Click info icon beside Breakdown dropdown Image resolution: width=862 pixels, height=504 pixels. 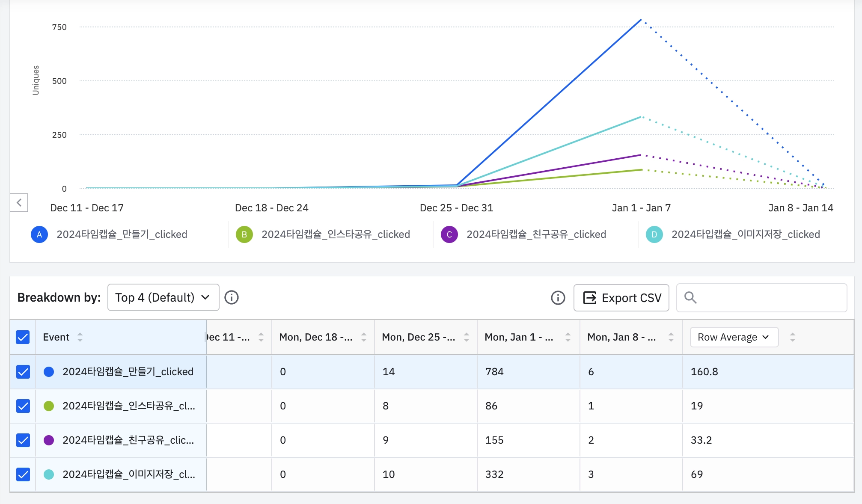[x=232, y=297]
